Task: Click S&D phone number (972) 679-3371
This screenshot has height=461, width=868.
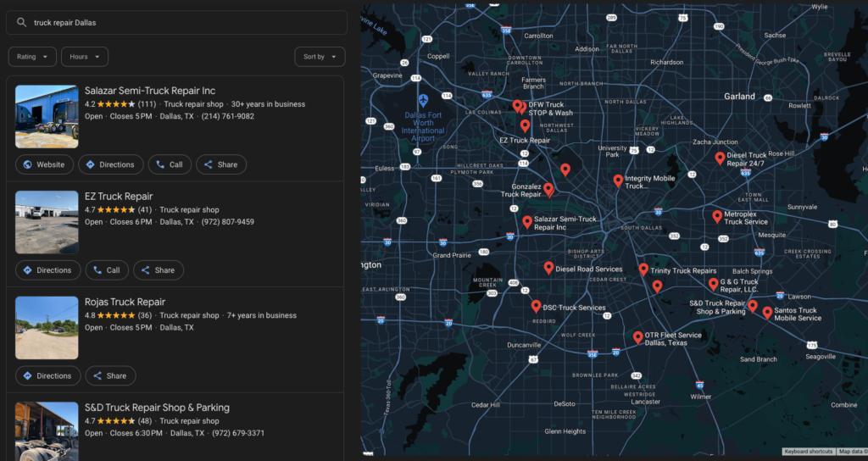Action: tap(238, 433)
